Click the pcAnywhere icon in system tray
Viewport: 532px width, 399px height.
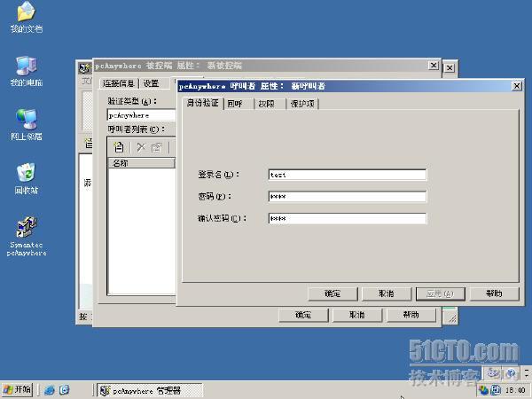pyautogui.click(x=496, y=390)
